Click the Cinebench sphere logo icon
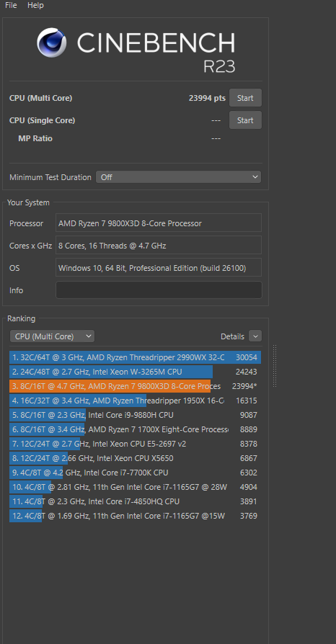 pos(52,43)
